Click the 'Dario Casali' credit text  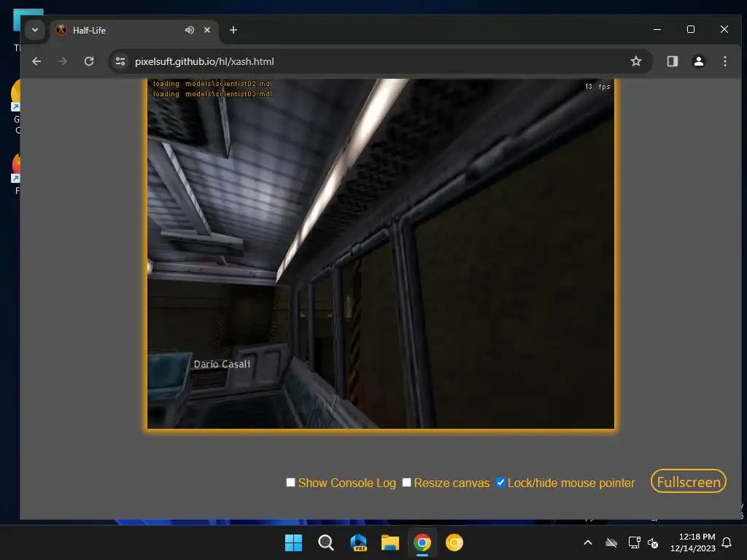(x=222, y=364)
